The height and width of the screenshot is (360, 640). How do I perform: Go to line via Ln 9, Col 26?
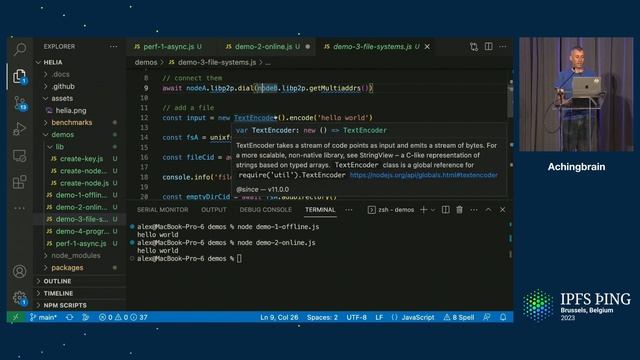(x=279, y=317)
